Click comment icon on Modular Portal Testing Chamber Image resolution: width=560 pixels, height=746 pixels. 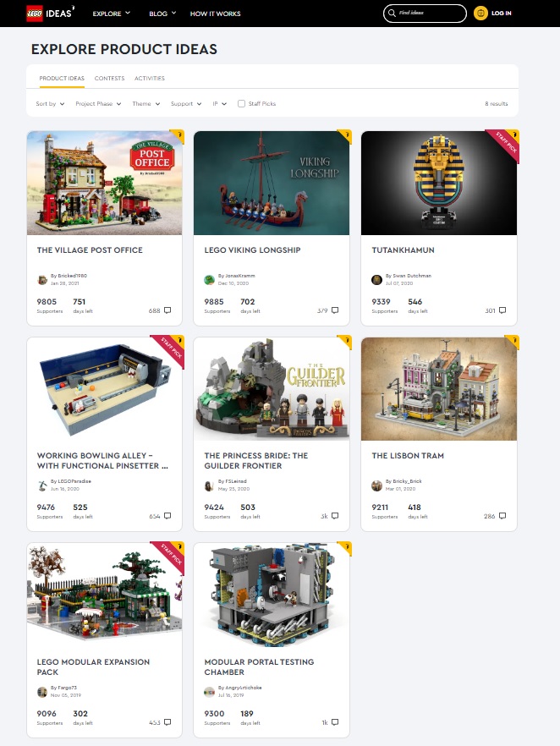click(x=335, y=722)
